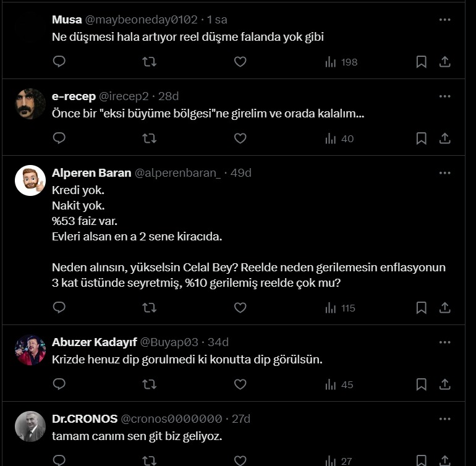Viewport: 476px width, 466px height.
Task: Reply to Abuzer Kadayıf's tweet
Action: coord(59,384)
